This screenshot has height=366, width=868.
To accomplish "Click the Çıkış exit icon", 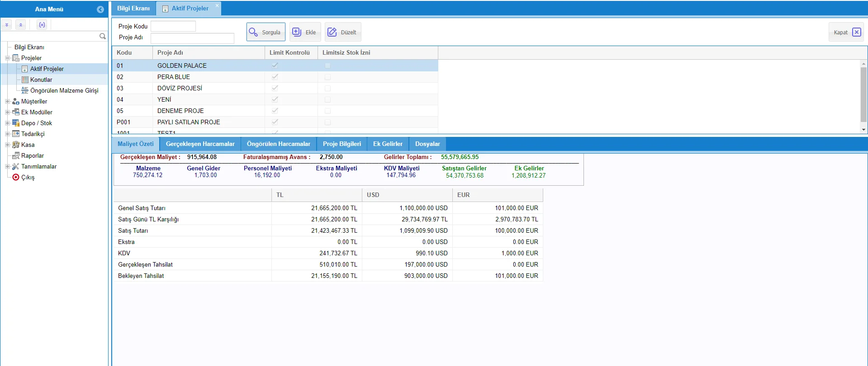I will tap(16, 177).
